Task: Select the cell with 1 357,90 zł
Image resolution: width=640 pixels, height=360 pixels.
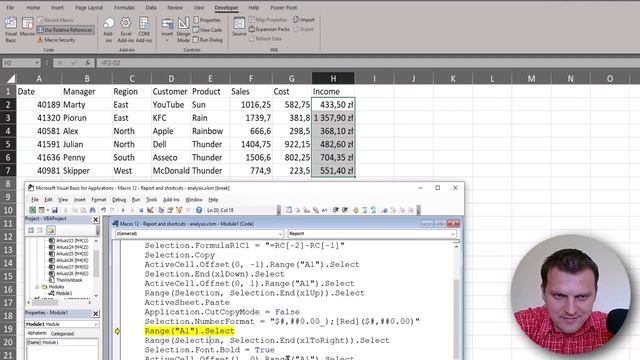Action: coord(333,118)
